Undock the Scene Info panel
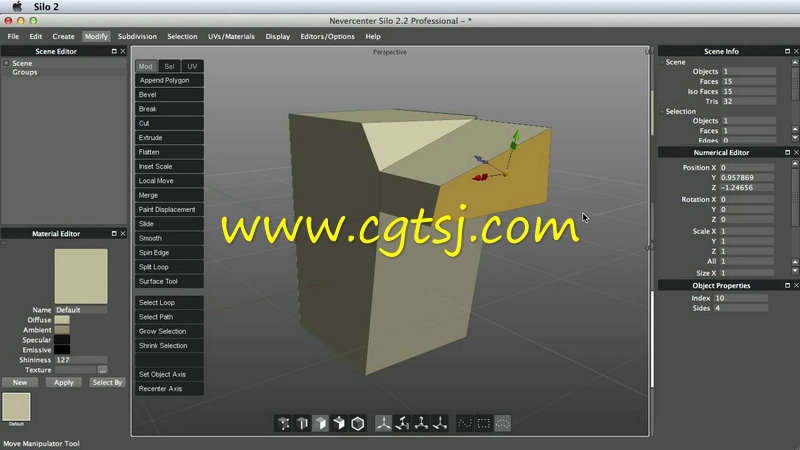 pyautogui.click(x=787, y=51)
